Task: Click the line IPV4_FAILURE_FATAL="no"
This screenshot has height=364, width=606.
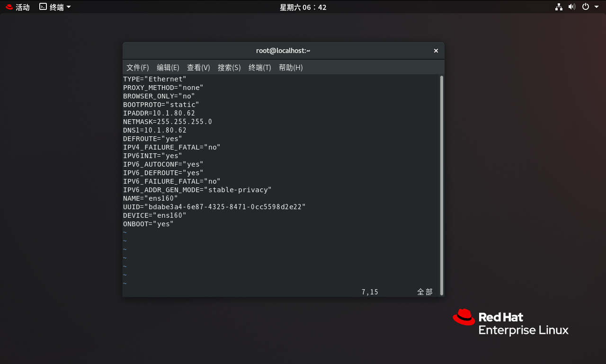Action: click(172, 147)
